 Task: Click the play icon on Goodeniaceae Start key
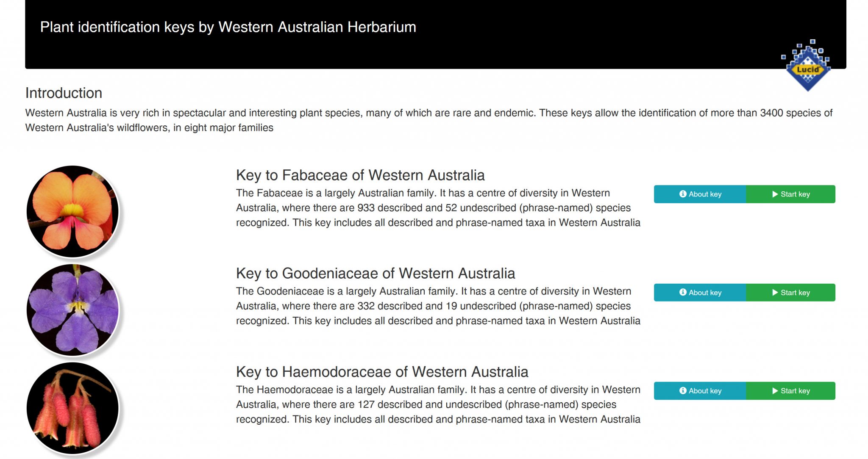[774, 293]
